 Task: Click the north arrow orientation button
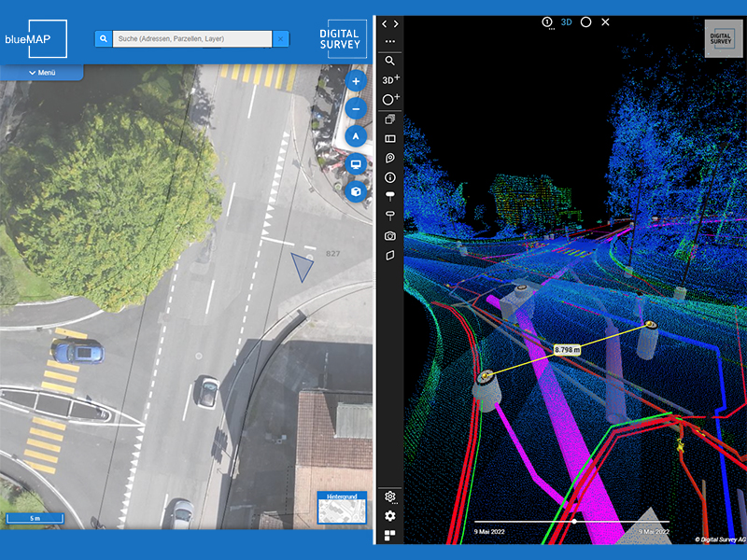click(x=356, y=136)
